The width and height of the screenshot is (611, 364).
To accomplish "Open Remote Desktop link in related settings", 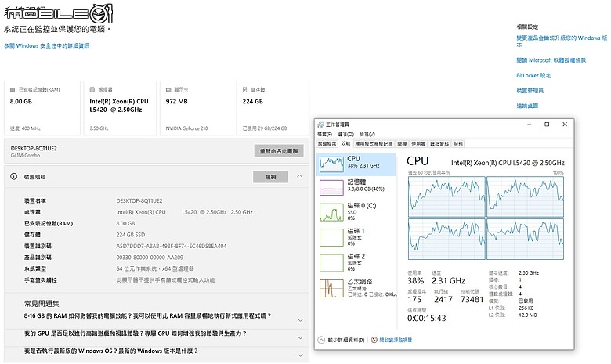I will click(x=527, y=106).
